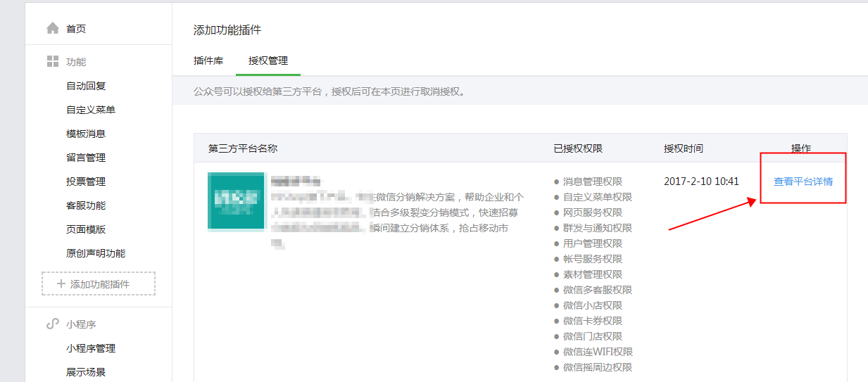Open 展示场景 in sidebar
Image resolution: width=868 pixels, height=382 pixels.
(x=86, y=372)
